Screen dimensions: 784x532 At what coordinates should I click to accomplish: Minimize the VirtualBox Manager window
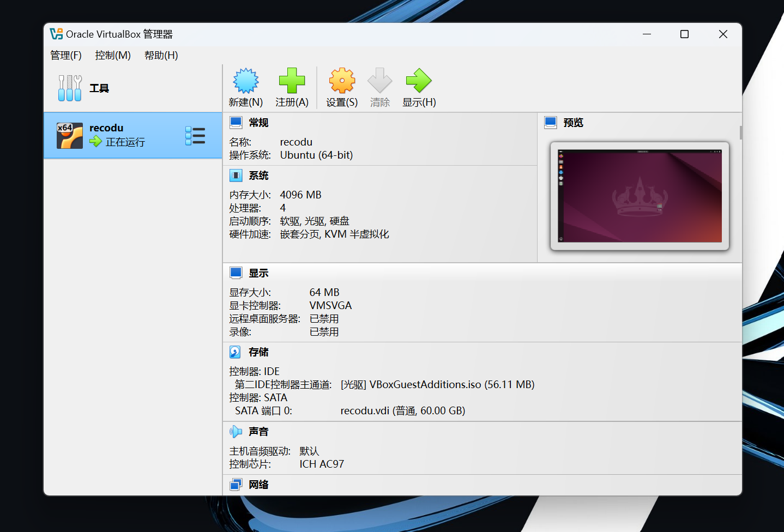pyautogui.click(x=647, y=34)
